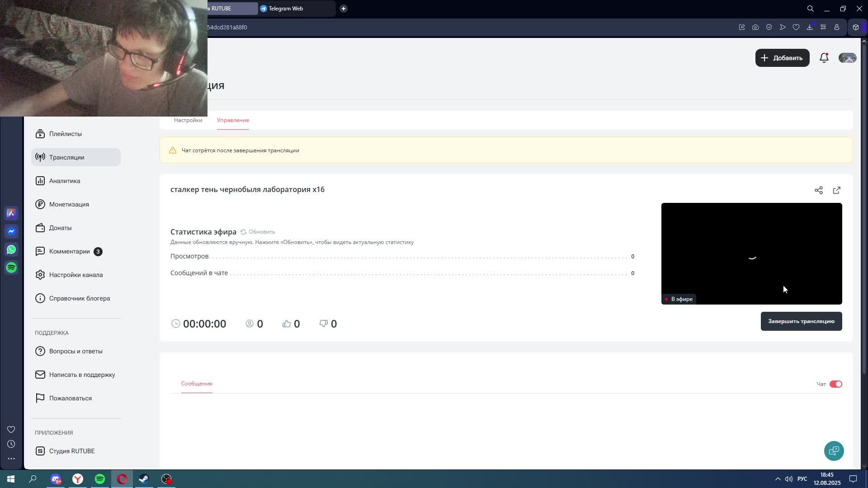Open WhatsApp in the Opera sidebar
Image resolution: width=868 pixels, height=488 pixels.
pos(11,249)
